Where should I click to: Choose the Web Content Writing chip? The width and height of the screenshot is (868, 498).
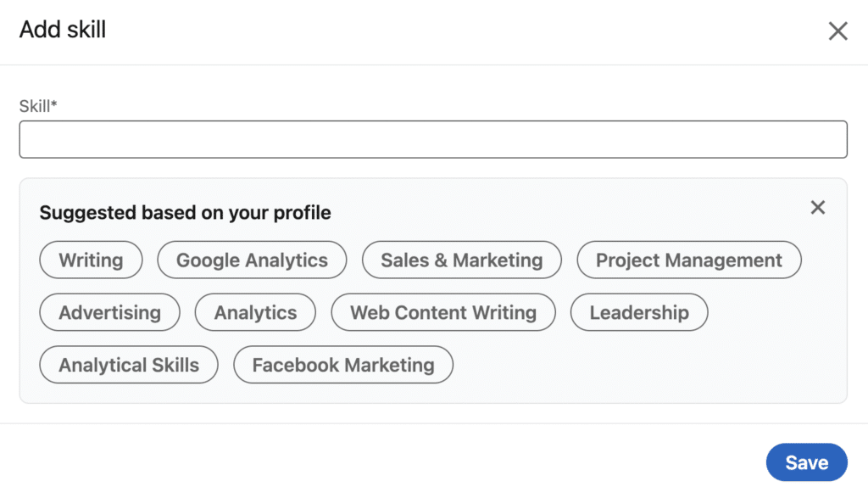tap(443, 313)
